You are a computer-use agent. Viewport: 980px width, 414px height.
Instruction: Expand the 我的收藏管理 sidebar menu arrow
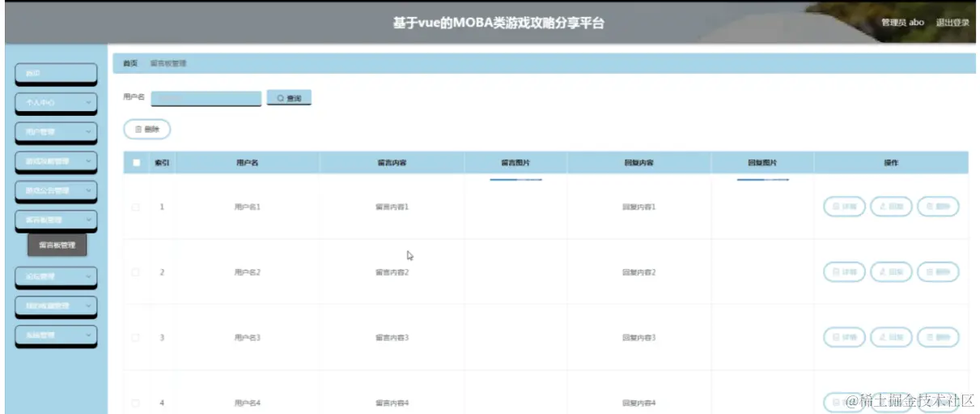[87, 305]
